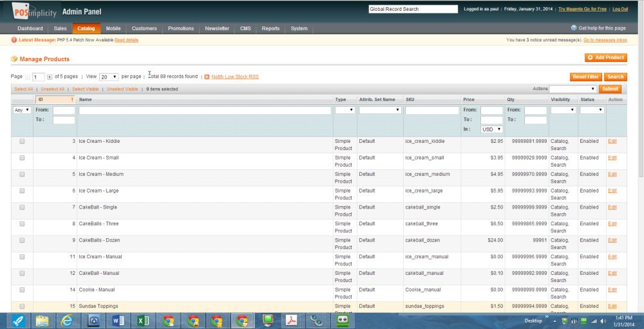The image size is (644, 329).
Task: Click the Global Record Search field
Action: [x=412, y=9]
